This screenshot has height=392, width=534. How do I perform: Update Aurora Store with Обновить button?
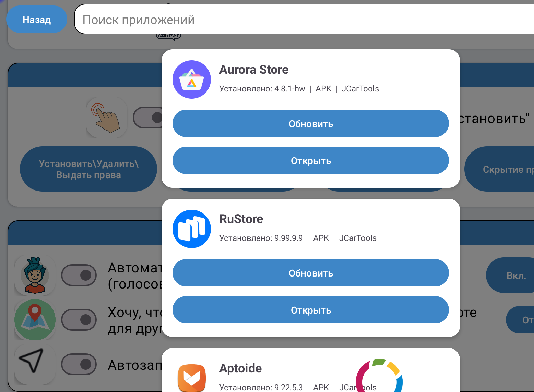tap(311, 123)
